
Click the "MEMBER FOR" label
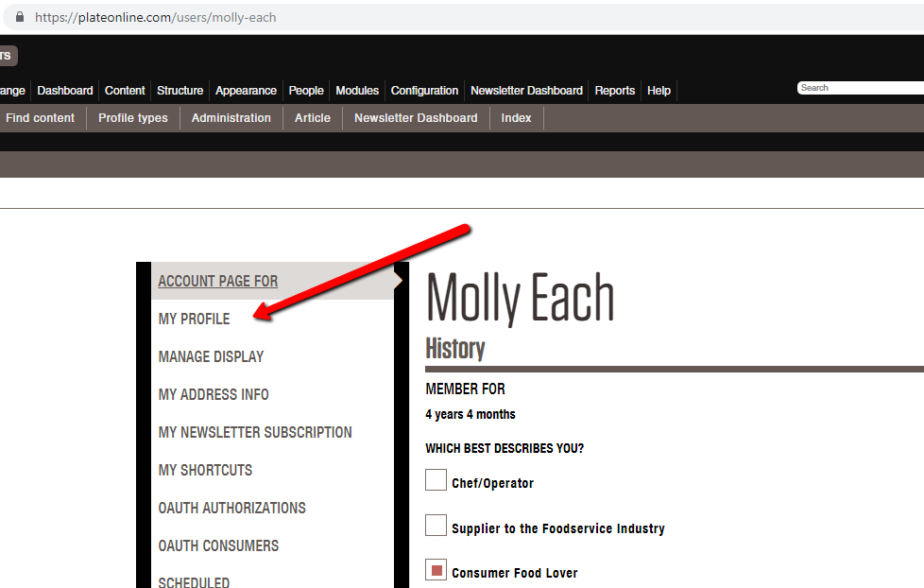[466, 389]
